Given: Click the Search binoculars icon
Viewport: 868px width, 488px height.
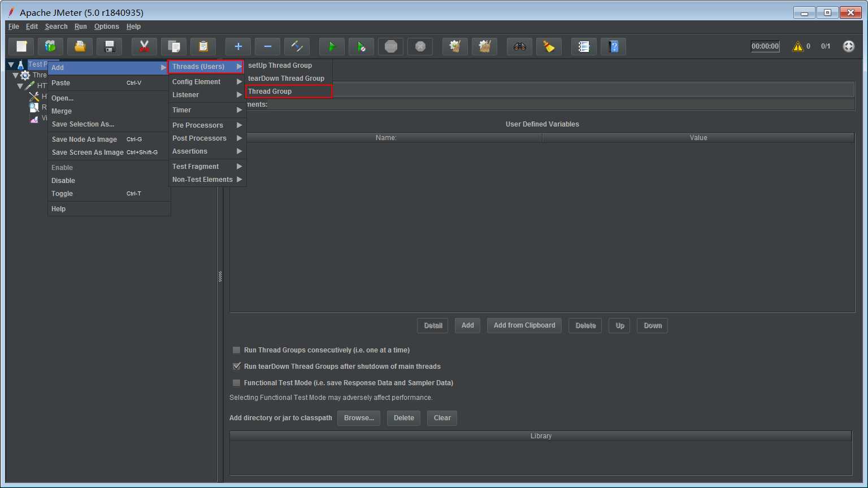Looking at the screenshot, I should click(520, 46).
